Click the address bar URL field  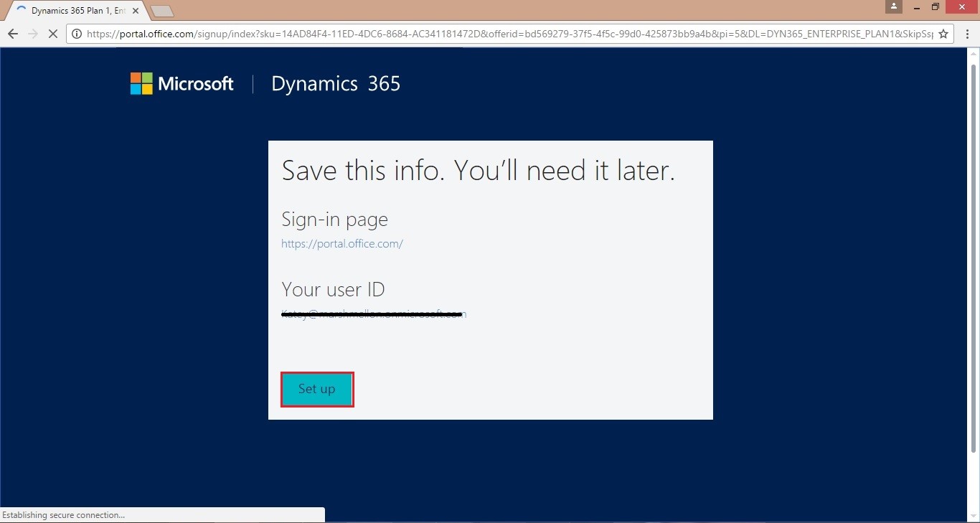509,34
